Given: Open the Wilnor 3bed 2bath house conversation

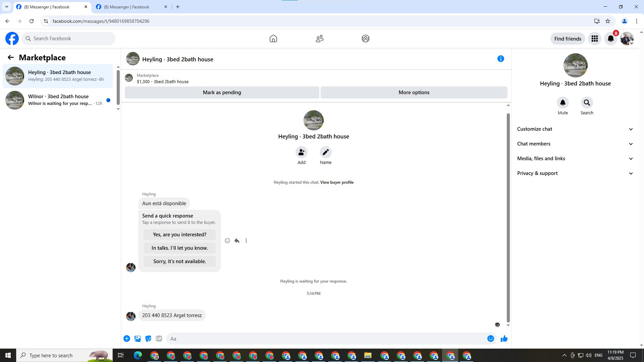Looking at the screenshot, I should 59,100.
